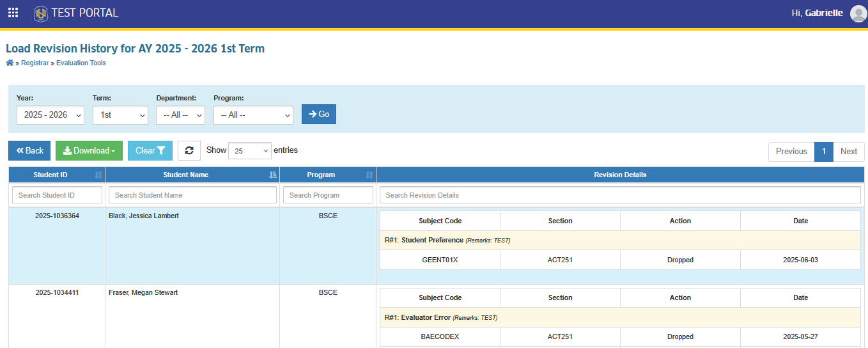This screenshot has width=868, height=348.
Task: Open Evaluation Tools breadcrumb link
Action: 81,63
